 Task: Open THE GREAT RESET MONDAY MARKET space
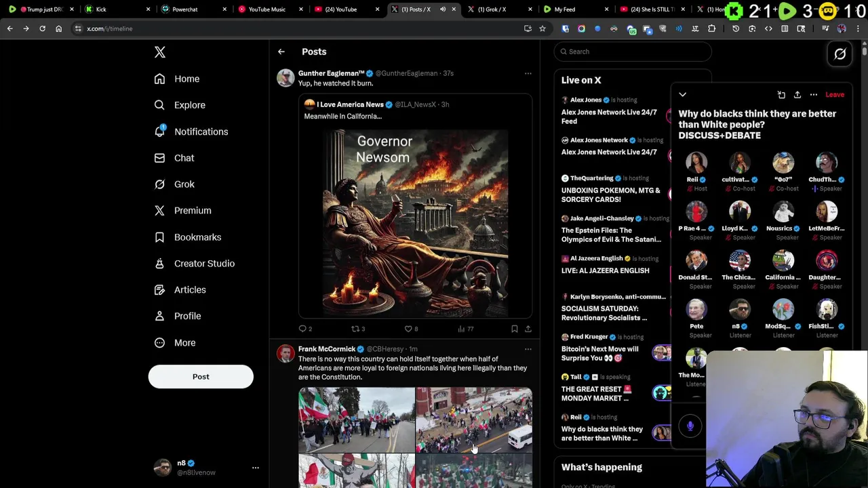pos(596,393)
